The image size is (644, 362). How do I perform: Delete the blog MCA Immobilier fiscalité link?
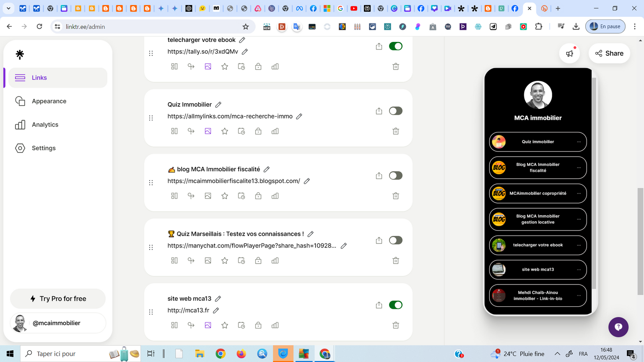coord(395,196)
